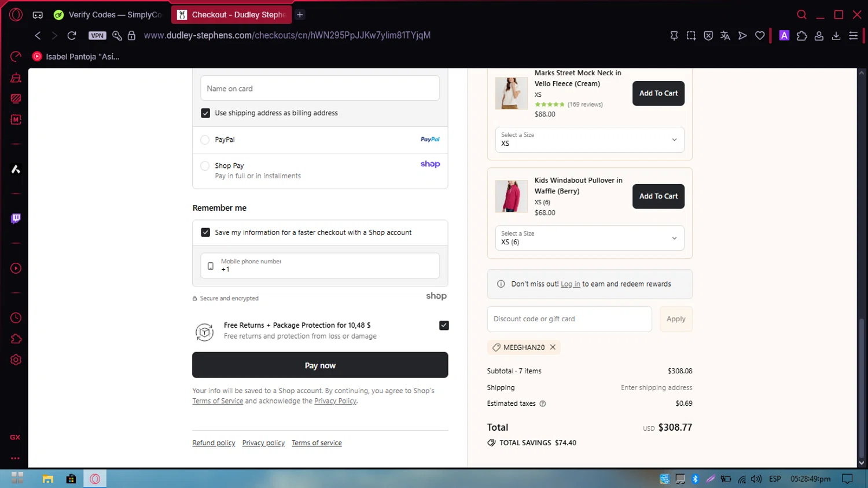Reload the checkout page
Screen dimensions: 868x488
tap(72, 35)
